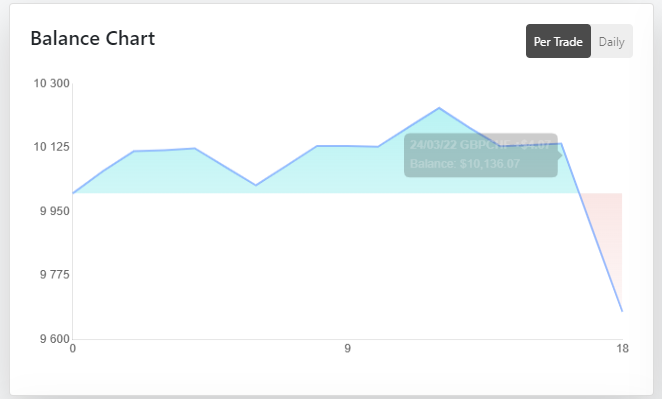Click the 9 775 y-axis label
This screenshot has width=662, height=399.
pyautogui.click(x=54, y=275)
